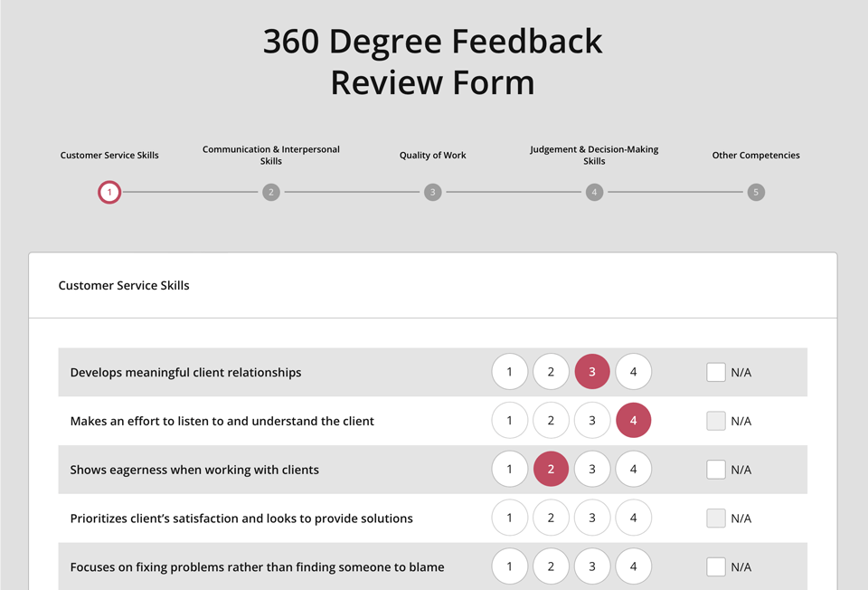The height and width of the screenshot is (590, 868).
Task: Check N/A for meaningful client relationships
Action: (716, 372)
